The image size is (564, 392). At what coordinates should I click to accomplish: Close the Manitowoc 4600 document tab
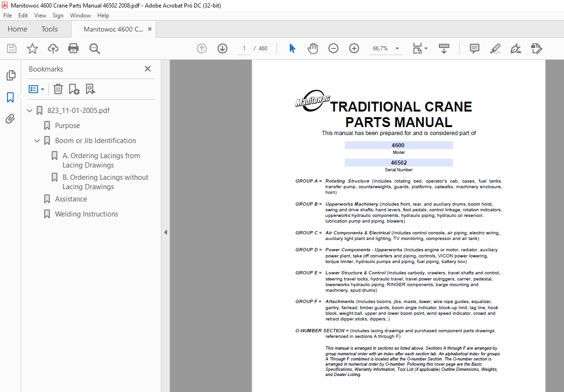pyautogui.click(x=150, y=29)
